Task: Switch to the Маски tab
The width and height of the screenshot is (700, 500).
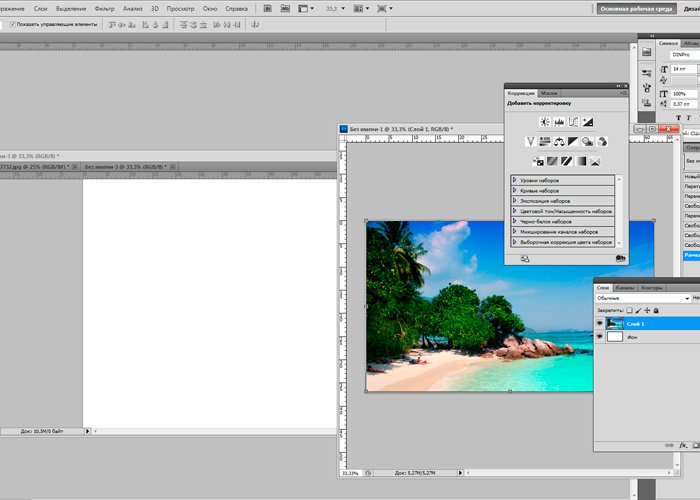Action: pyautogui.click(x=549, y=92)
